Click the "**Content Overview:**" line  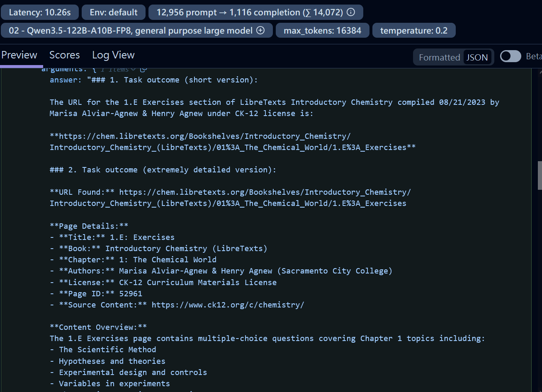pyautogui.click(x=98, y=327)
